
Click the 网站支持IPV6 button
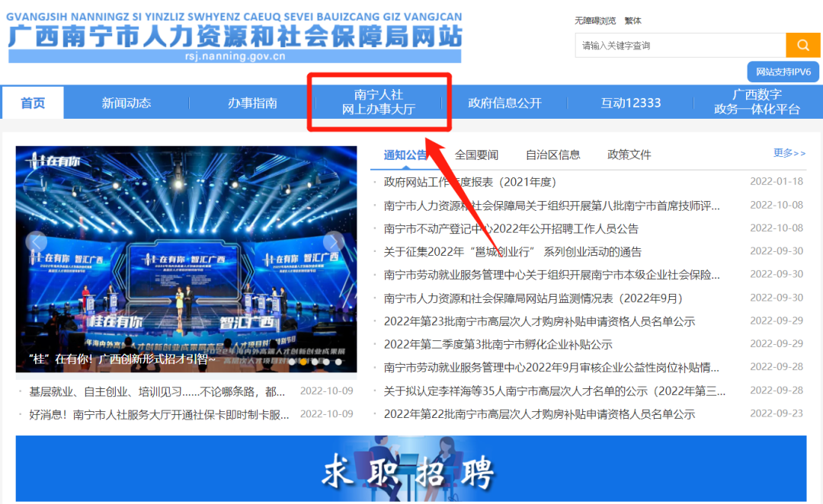(783, 72)
